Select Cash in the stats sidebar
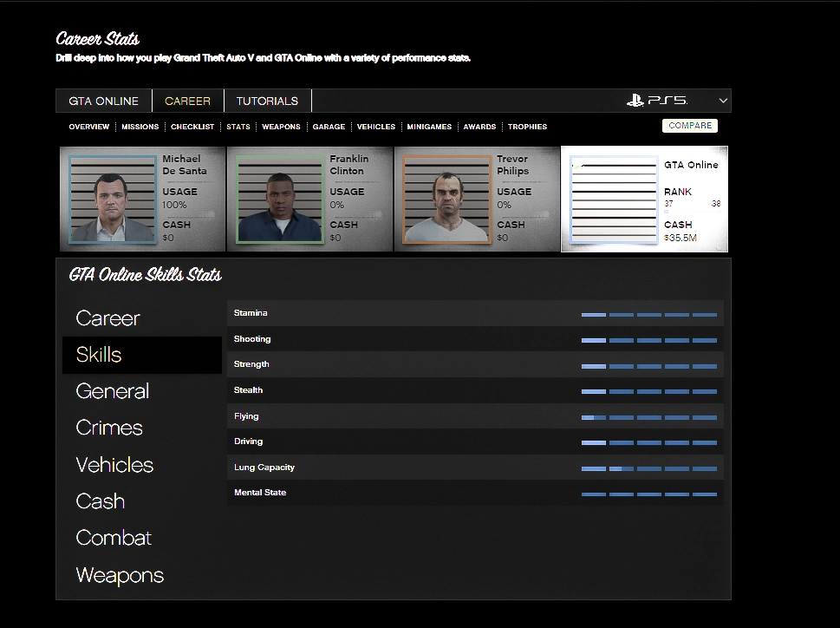This screenshot has width=840, height=628. (100, 501)
